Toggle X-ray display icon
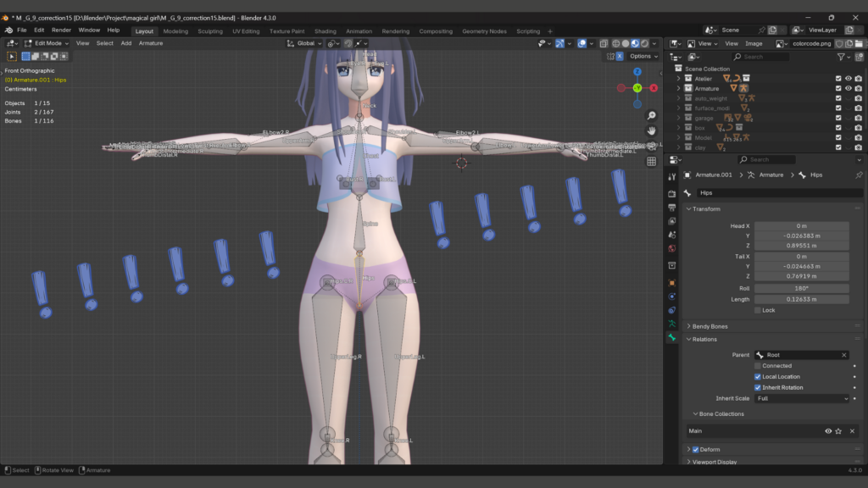This screenshot has height=488, width=868. tap(603, 43)
